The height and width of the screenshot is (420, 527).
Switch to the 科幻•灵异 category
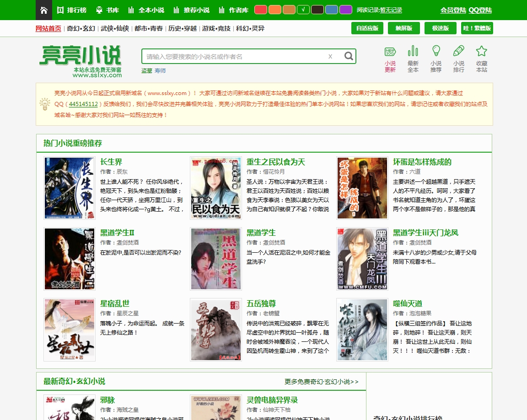point(250,28)
